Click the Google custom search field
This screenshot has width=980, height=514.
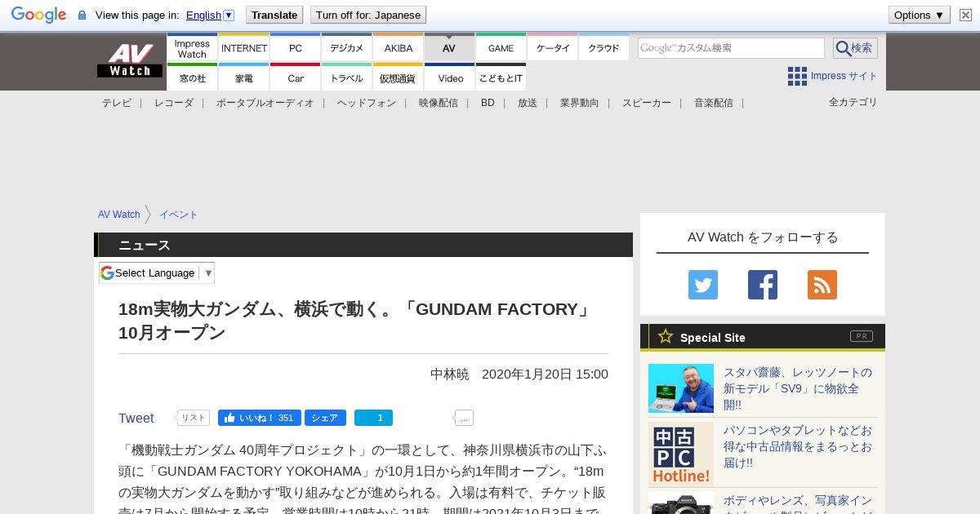(x=731, y=48)
